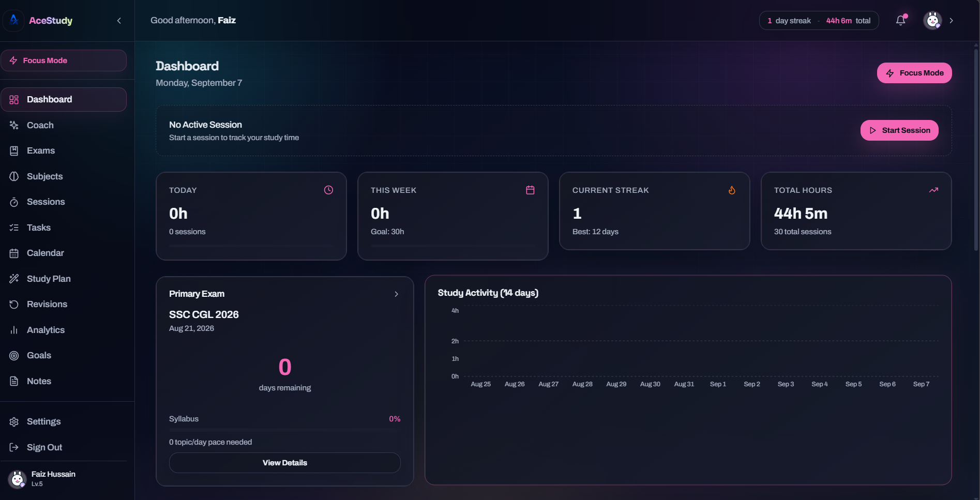This screenshot has height=500, width=980.
Task: Click the AceStudy logo icon
Action: 14,20
